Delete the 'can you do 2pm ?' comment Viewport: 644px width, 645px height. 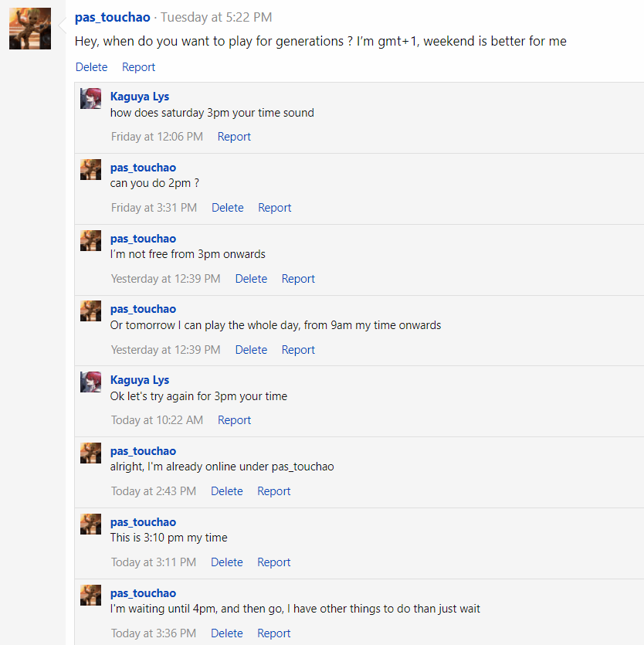(x=228, y=208)
